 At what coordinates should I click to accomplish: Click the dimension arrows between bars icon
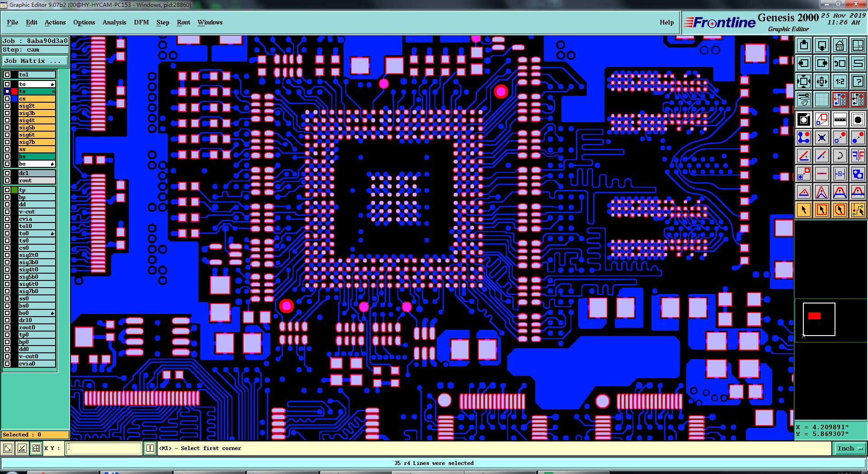click(x=840, y=174)
